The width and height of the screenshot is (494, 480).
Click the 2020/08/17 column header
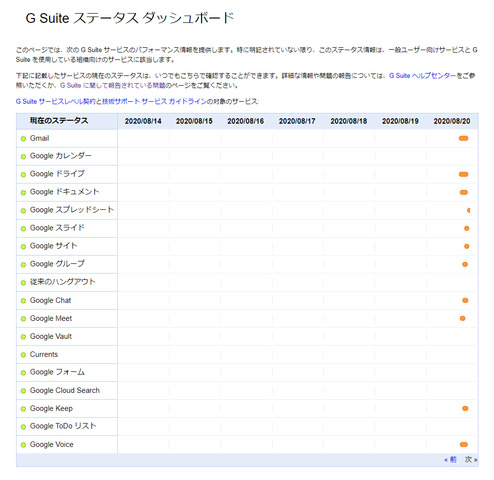[x=297, y=121]
